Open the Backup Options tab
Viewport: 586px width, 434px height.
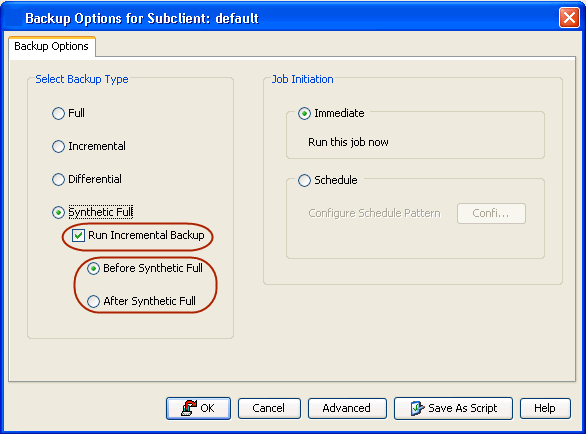pyautogui.click(x=52, y=46)
